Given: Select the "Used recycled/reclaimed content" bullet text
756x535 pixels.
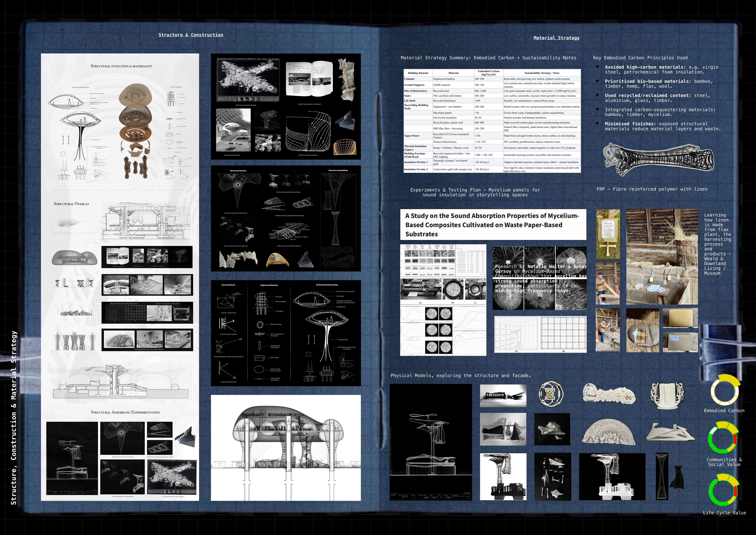Looking at the screenshot, I should click(658, 98).
